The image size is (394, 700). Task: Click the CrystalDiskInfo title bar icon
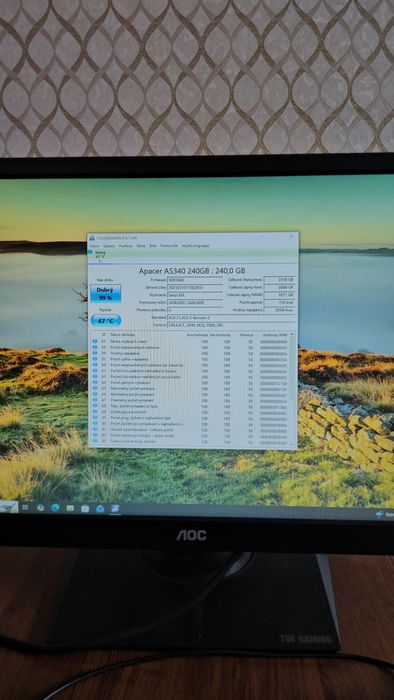pos(92,238)
